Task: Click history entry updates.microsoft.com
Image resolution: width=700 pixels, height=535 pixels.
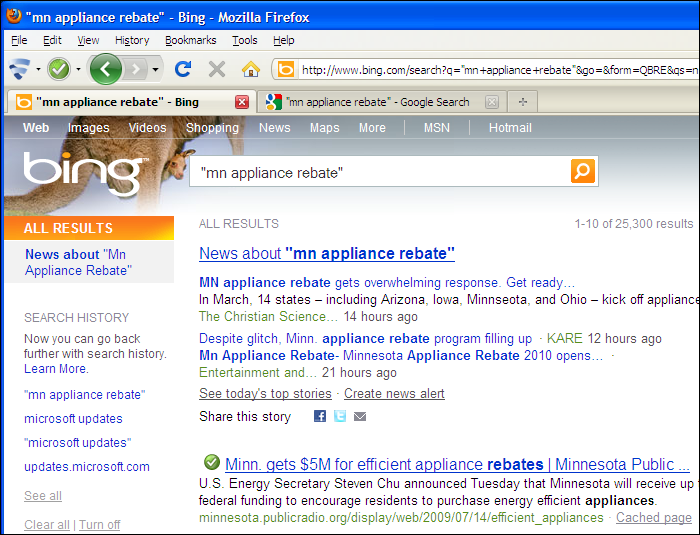Action: [87, 467]
